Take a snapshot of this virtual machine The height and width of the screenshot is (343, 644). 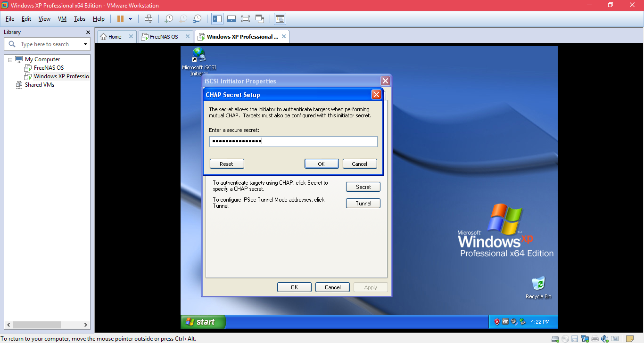click(x=168, y=19)
